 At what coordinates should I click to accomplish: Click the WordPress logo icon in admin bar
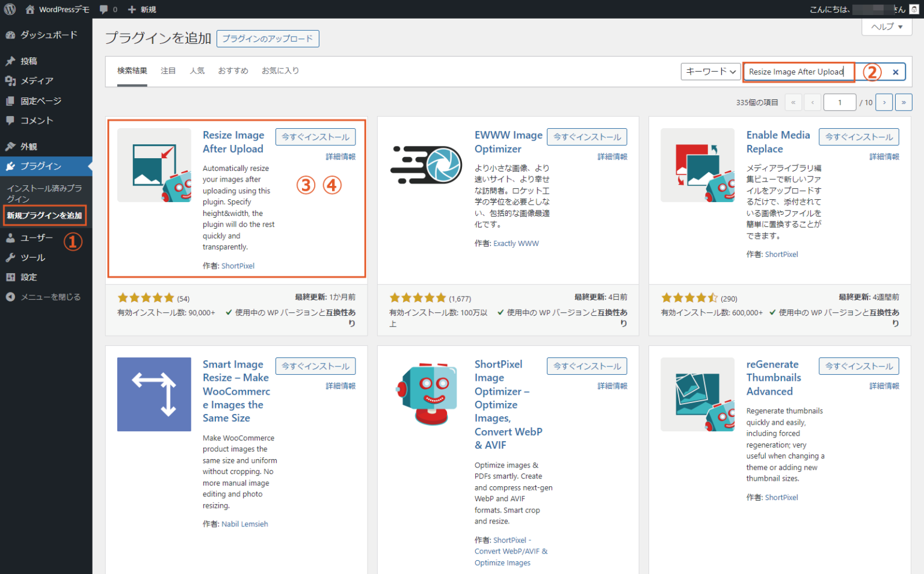tap(10, 9)
